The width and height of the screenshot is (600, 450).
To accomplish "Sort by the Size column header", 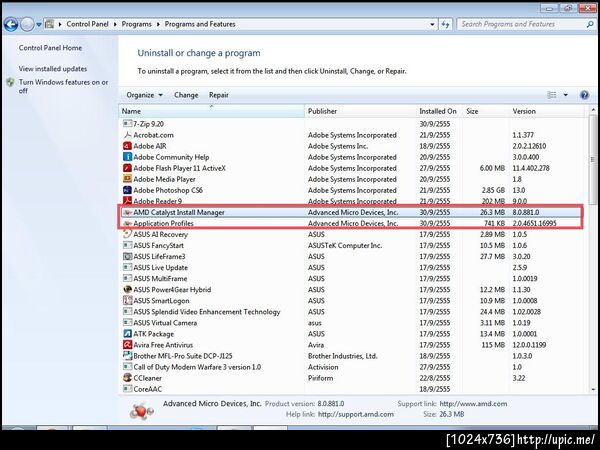I will [x=486, y=111].
